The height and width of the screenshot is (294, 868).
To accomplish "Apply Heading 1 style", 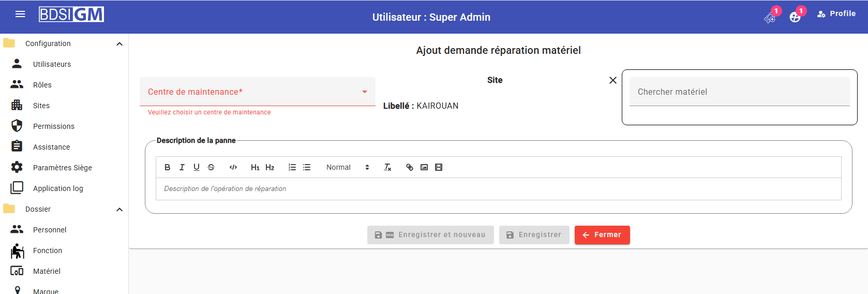I will (x=255, y=167).
